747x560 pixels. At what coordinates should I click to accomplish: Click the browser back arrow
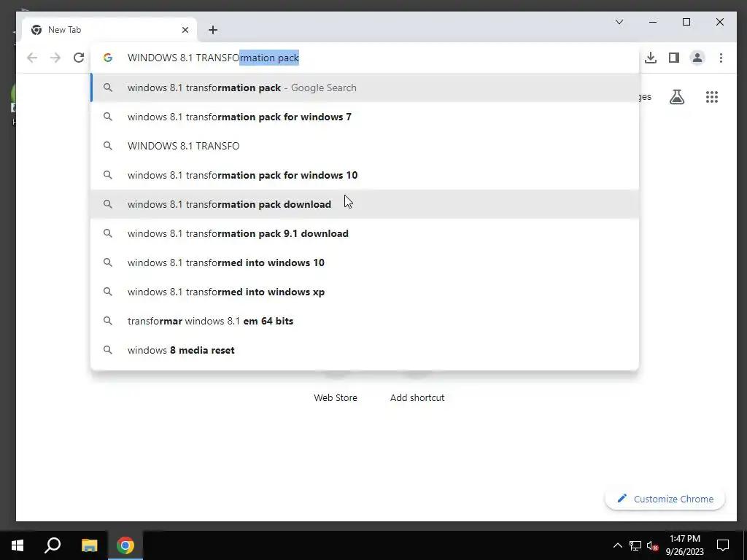point(32,58)
